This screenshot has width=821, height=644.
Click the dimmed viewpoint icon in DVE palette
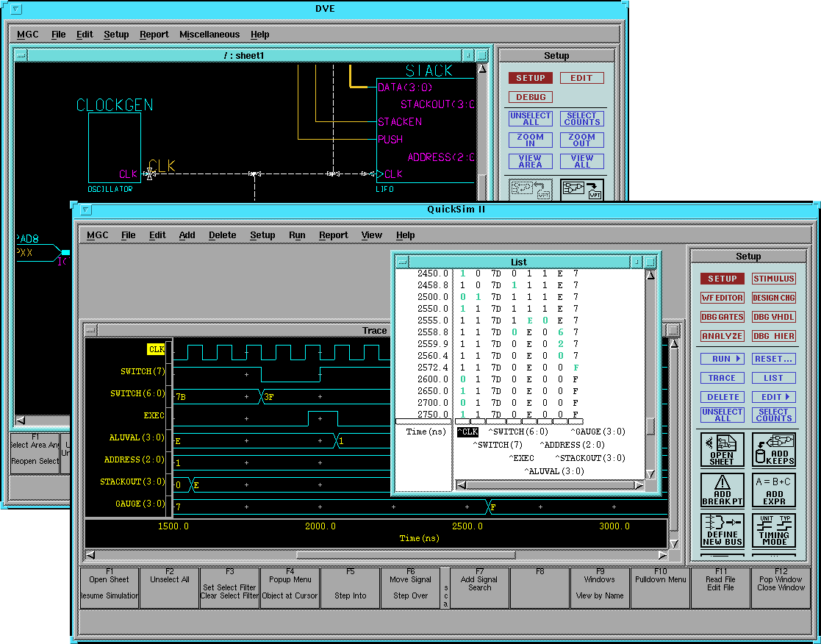coord(531,189)
